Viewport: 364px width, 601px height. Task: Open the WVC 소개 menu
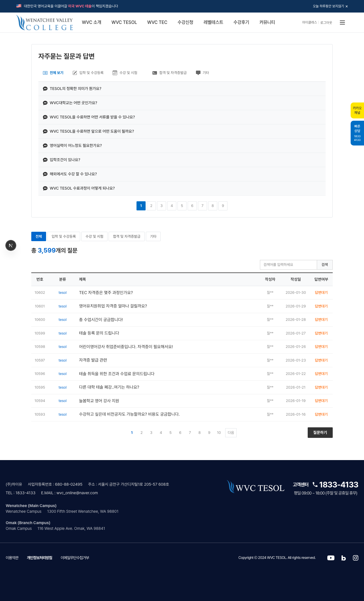[92, 22]
